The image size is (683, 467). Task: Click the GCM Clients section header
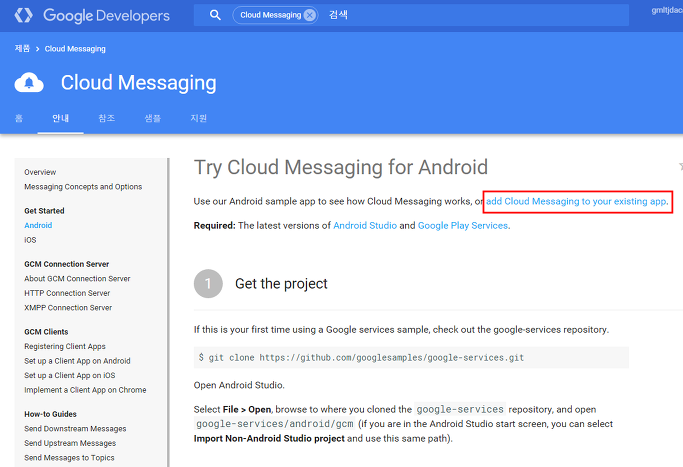pyautogui.click(x=46, y=332)
